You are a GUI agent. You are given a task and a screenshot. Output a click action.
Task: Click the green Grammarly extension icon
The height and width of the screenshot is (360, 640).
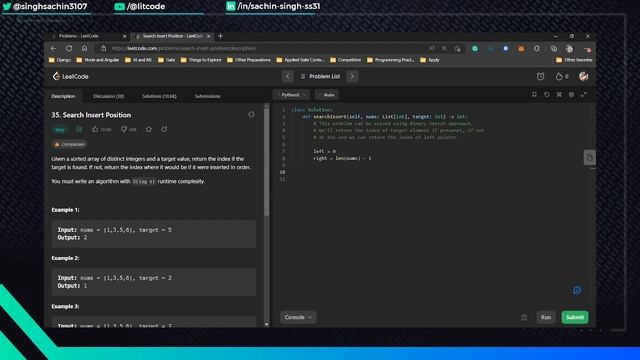475,48
